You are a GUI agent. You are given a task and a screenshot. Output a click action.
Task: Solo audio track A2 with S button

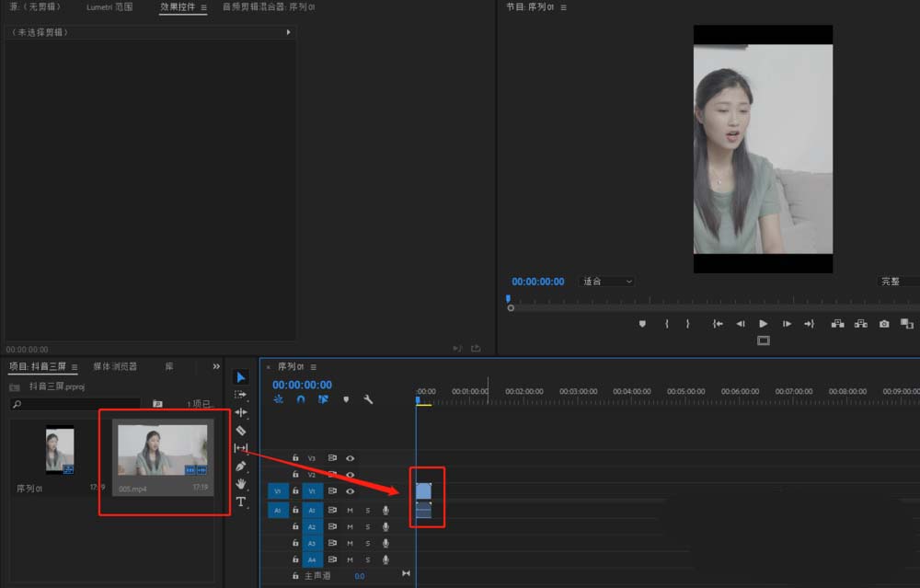point(368,527)
